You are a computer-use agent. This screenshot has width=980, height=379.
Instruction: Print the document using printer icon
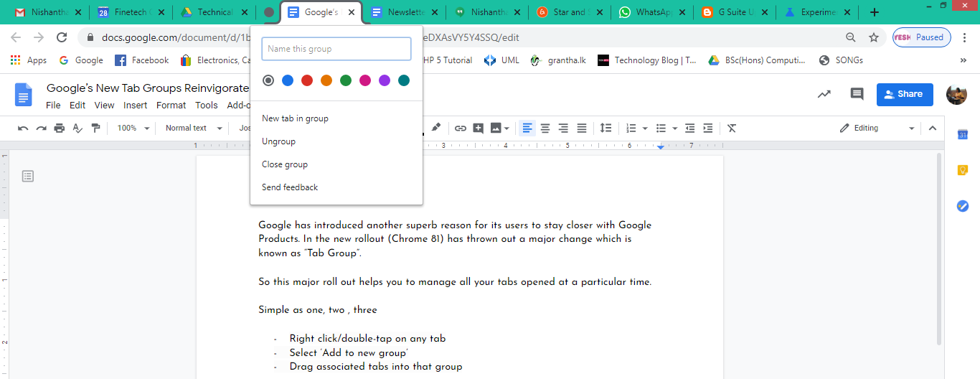pyautogui.click(x=60, y=128)
